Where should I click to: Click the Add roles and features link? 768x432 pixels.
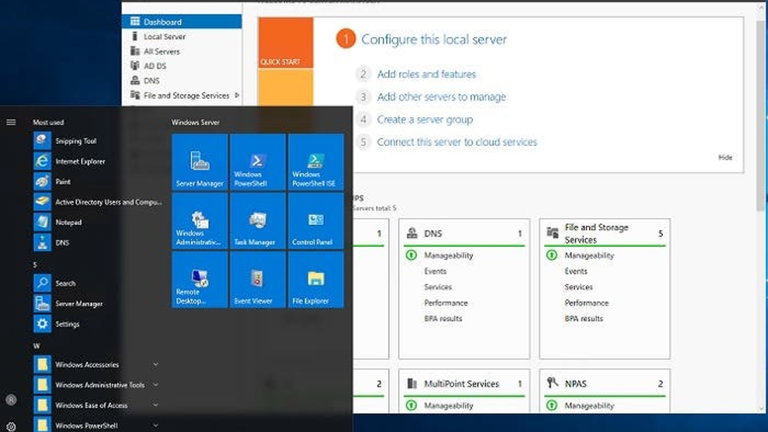click(x=426, y=74)
